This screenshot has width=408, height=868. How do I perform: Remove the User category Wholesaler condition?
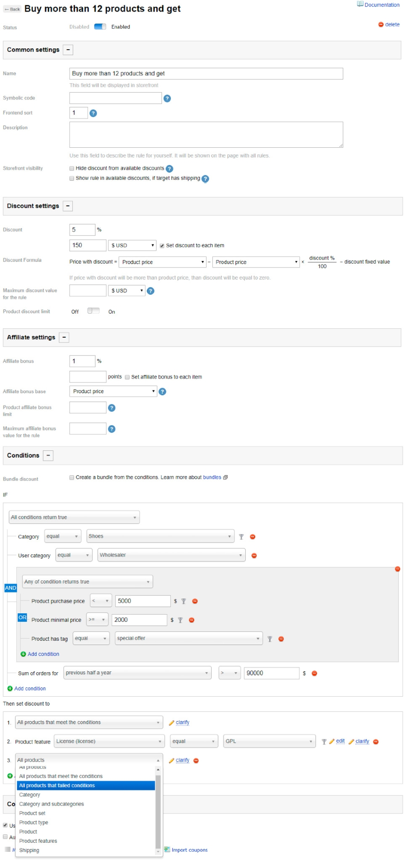coord(254,556)
